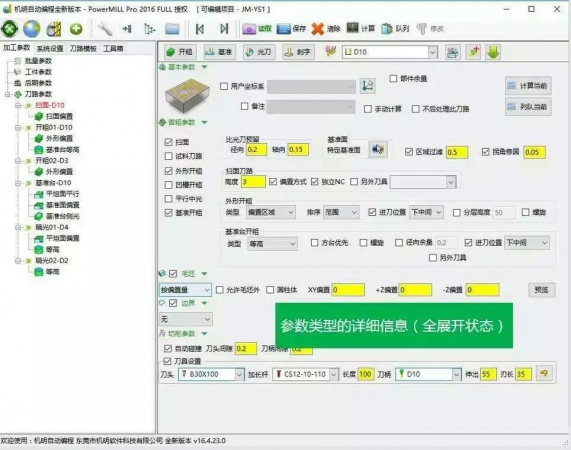This screenshot has width=571, height=450.
Task: Collapse the 开粗01-D10 tree node
Action: (x=18, y=128)
